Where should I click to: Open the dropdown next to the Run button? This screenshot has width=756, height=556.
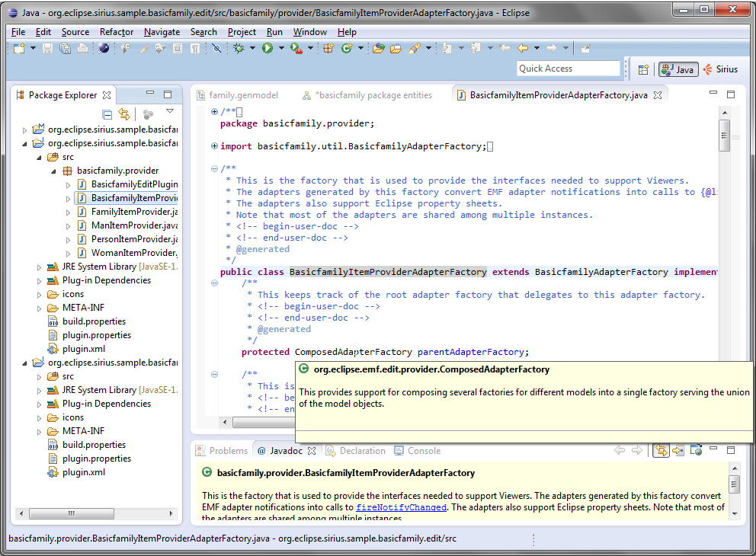[x=282, y=48]
